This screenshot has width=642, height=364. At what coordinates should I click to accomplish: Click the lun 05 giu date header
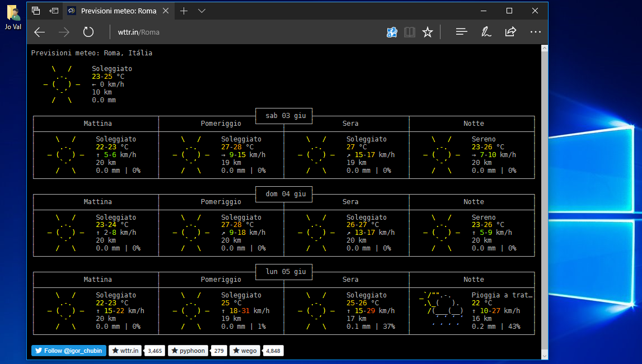286,272
